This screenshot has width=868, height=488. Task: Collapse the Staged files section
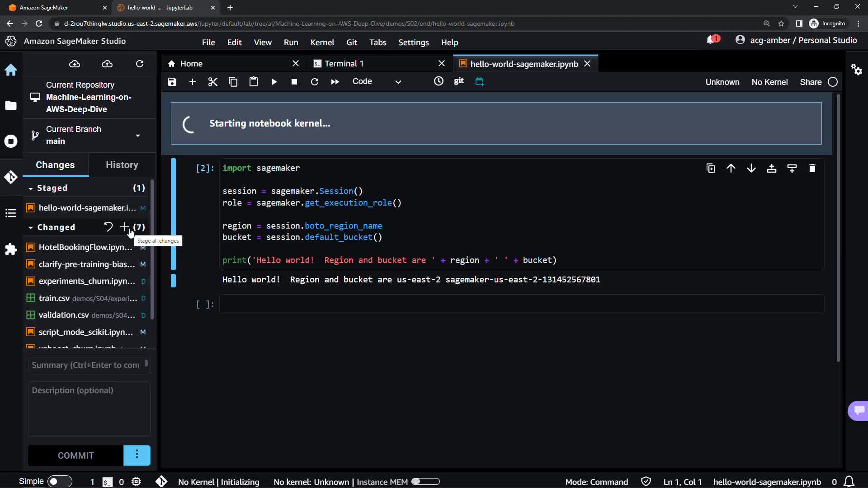(31, 188)
